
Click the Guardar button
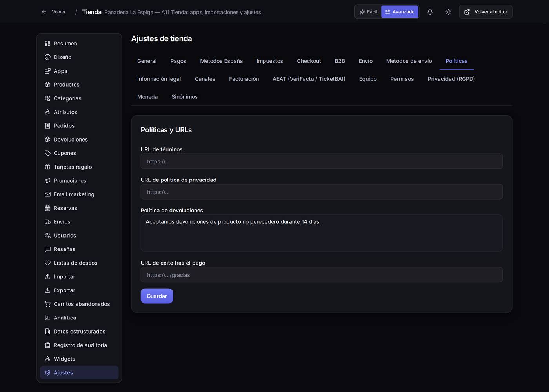point(157,296)
